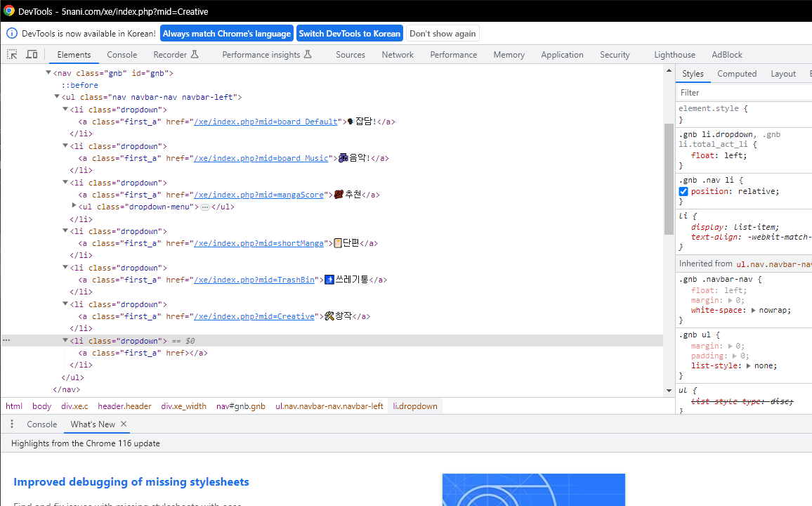Click the ellipsis next to selected li row

point(6,340)
